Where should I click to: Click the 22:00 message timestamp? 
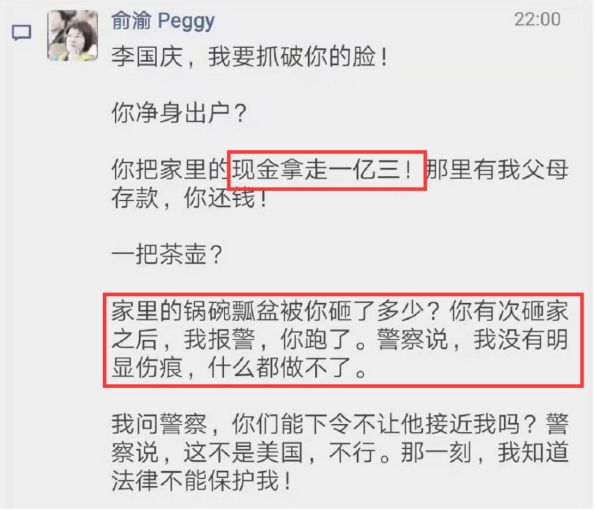pyautogui.click(x=537, y=19)
